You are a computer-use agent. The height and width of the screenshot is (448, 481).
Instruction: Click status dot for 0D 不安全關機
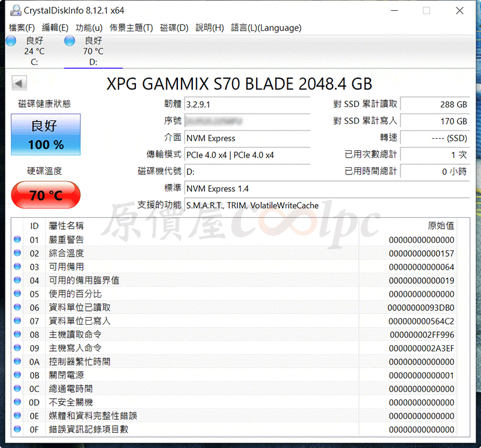tap(17, 402)
